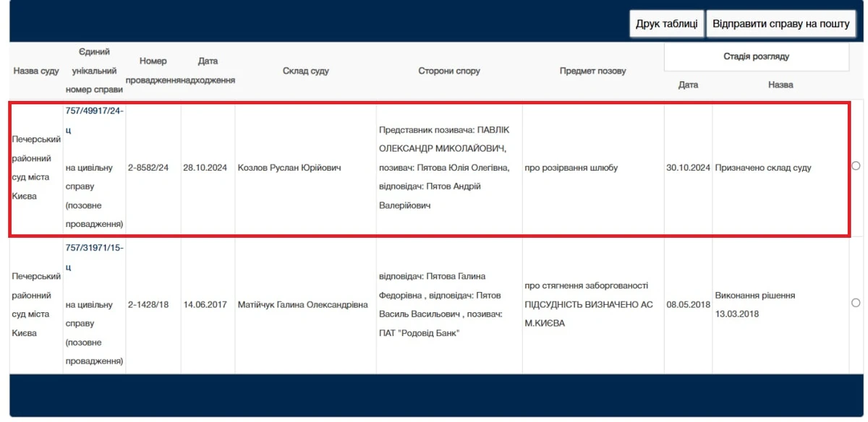Click Єдиний унікальний номер справи header
Image resolution: width=868 pixels, height=422 pixels.
click(94, 71)
